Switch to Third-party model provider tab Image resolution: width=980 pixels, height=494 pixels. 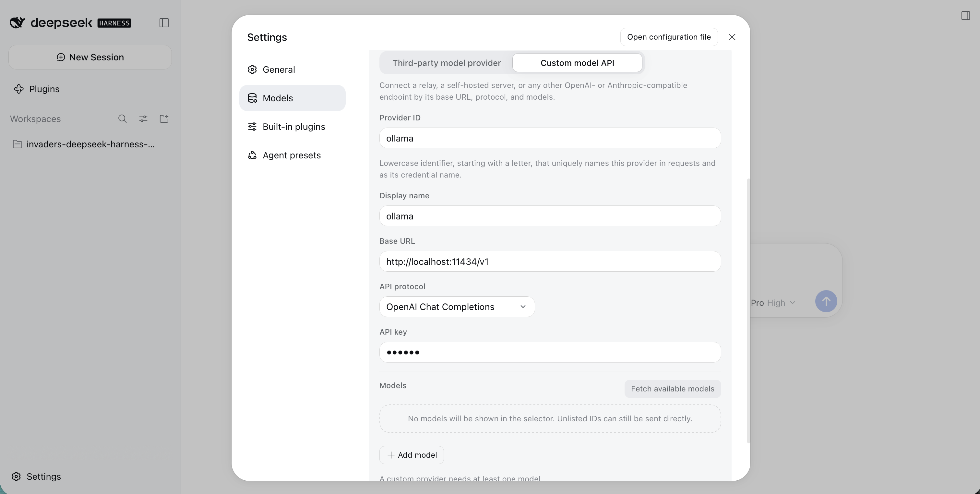447,63
